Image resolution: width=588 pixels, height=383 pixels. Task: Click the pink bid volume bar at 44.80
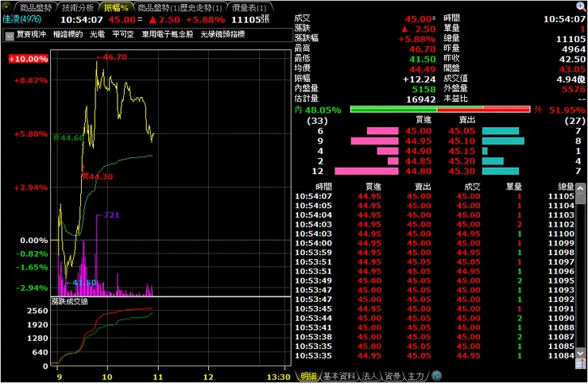tap(366, 171)
